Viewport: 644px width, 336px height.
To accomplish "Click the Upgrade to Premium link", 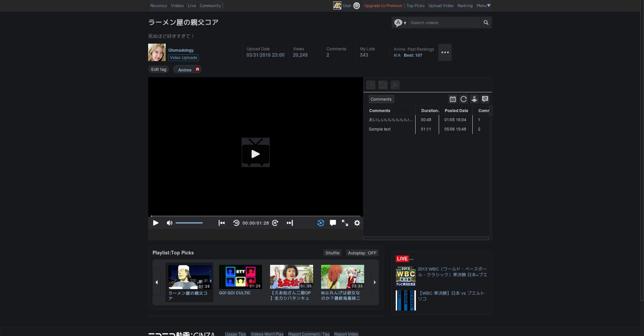I will pos(383,6).
